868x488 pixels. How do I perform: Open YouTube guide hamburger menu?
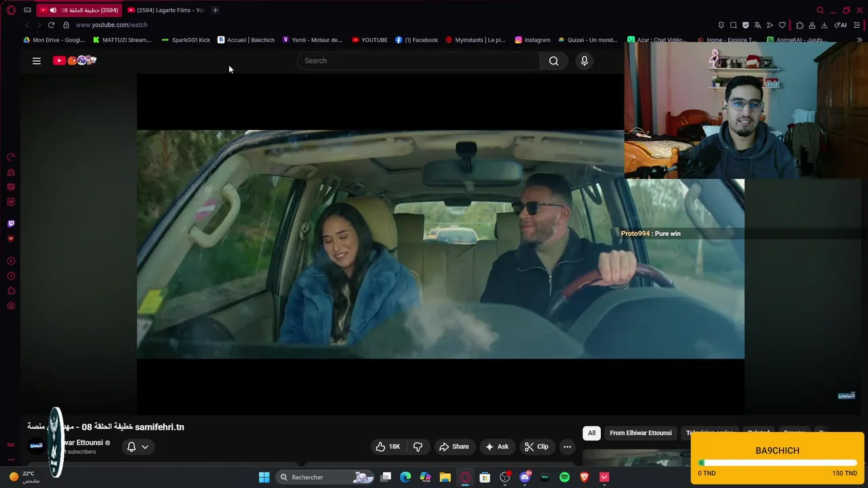[37, 61]
